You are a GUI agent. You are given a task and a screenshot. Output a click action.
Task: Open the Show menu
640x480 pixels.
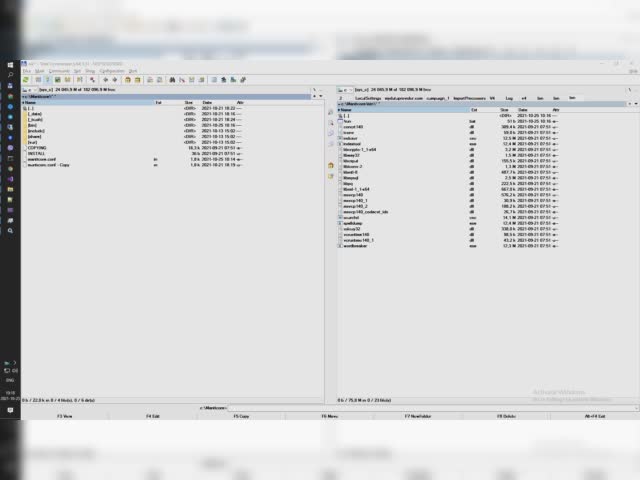[x=90, y=71]
